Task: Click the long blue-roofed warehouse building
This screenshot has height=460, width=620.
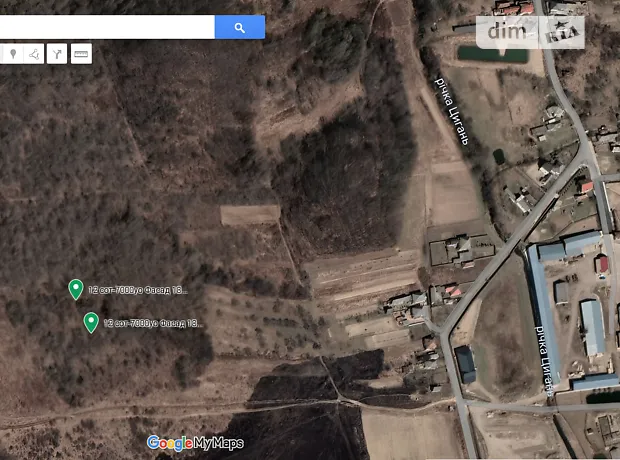Action: (x=543, y=312)
